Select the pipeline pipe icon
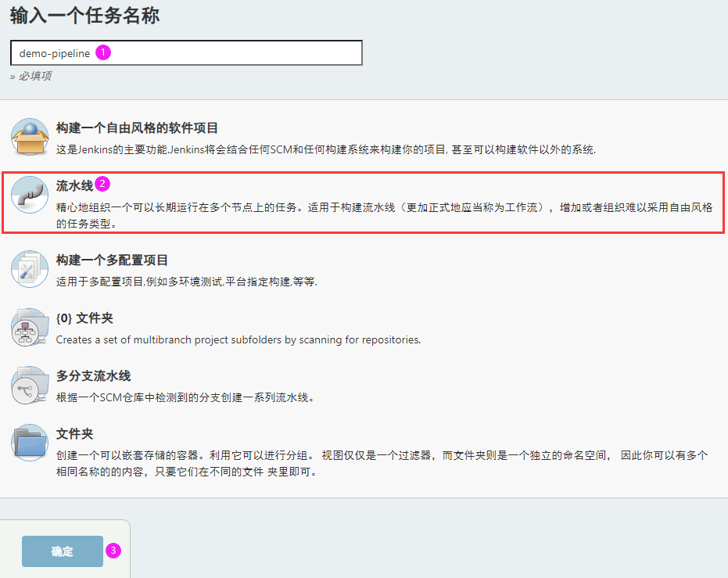Image resolution: width=728 pixels, height=578 pixels. [x=30, y=195]
